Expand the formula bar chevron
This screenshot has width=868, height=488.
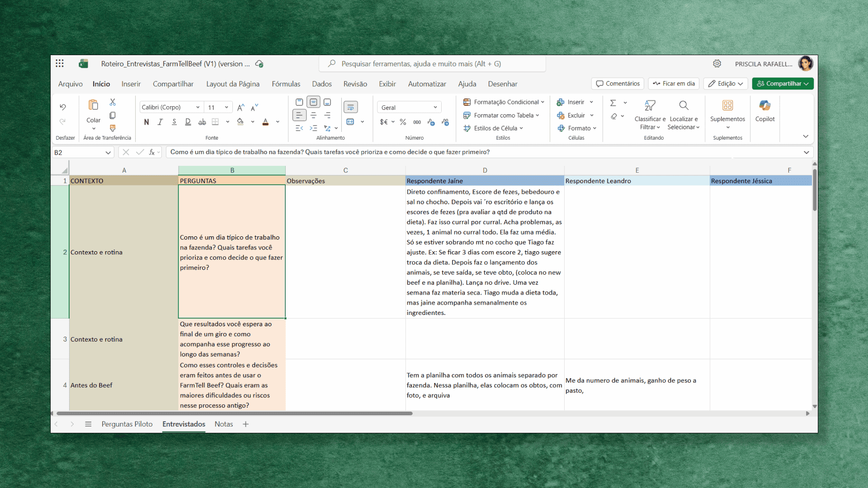point(806,152)
